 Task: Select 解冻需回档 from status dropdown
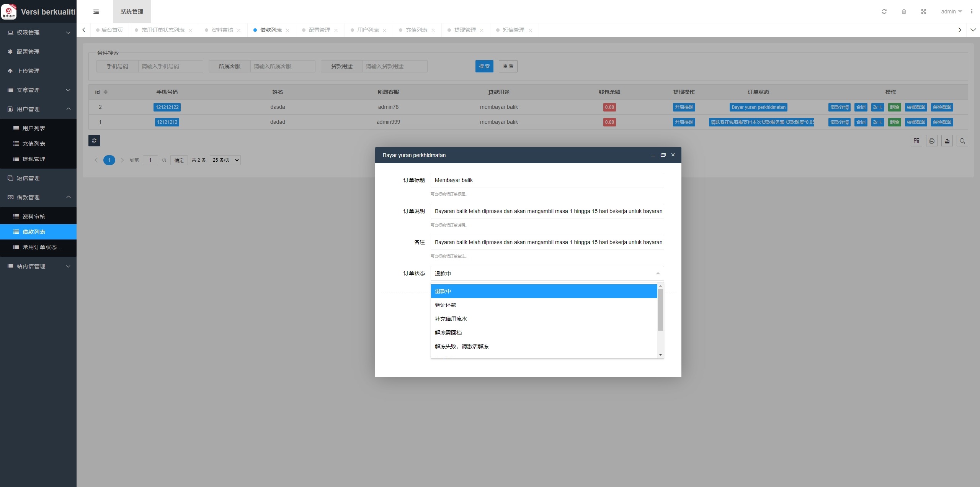544,333
